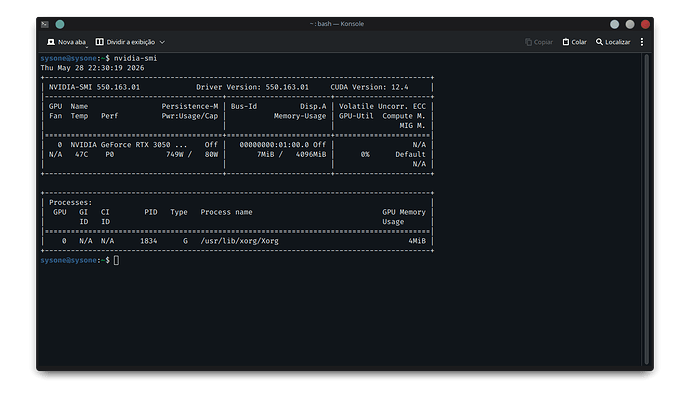
Task: Expand the Nova aba dropdown arrow
Action: (87, 46)
